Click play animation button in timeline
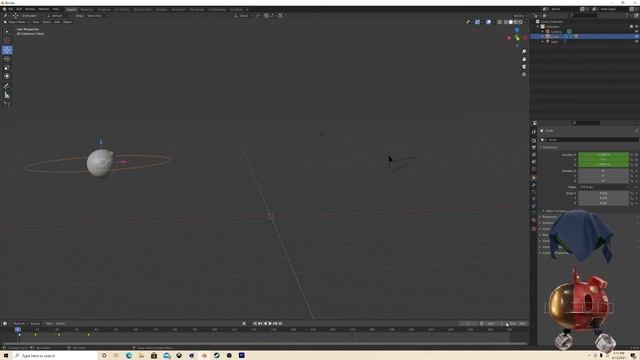Screen dimensions: 640x360 click(270, 323)
